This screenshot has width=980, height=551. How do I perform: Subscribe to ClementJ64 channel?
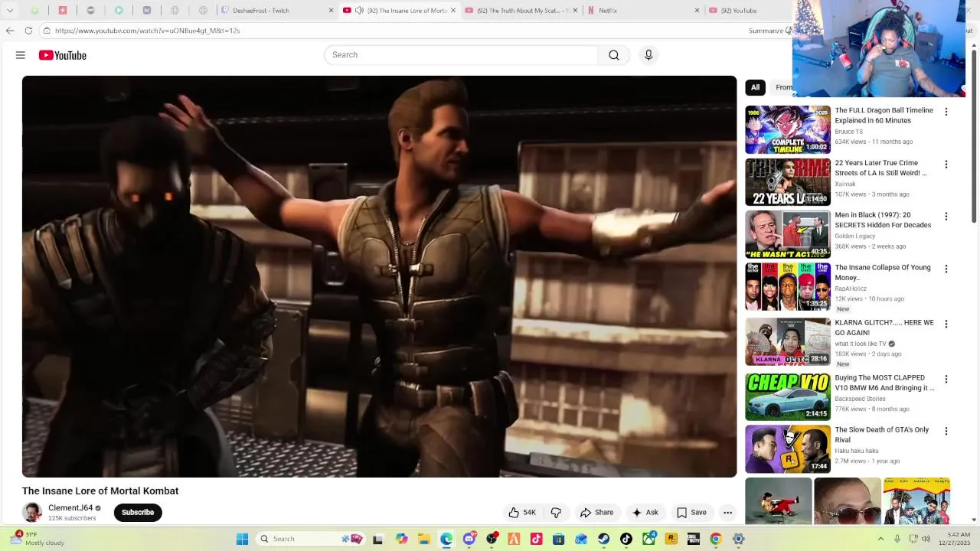[x=138, y=513]
